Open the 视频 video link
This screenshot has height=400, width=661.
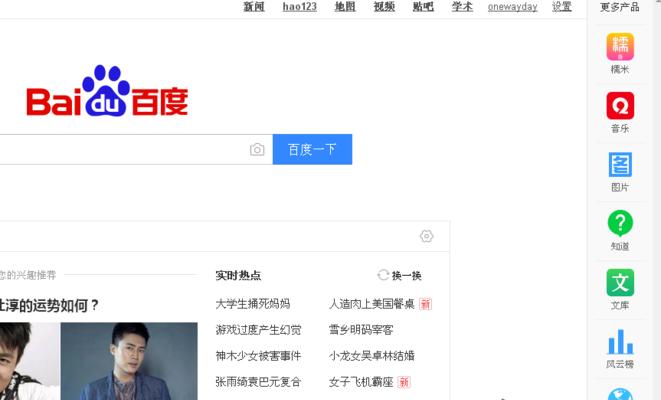click(384, 7)
